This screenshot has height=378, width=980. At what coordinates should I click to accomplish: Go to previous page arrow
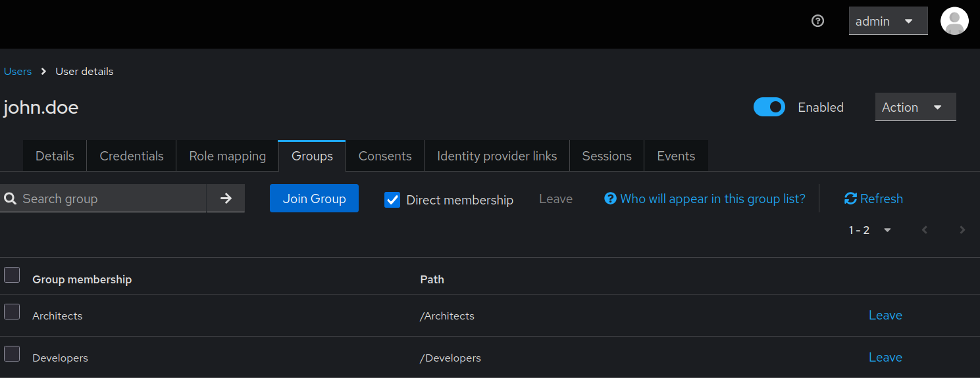(925, 230)
